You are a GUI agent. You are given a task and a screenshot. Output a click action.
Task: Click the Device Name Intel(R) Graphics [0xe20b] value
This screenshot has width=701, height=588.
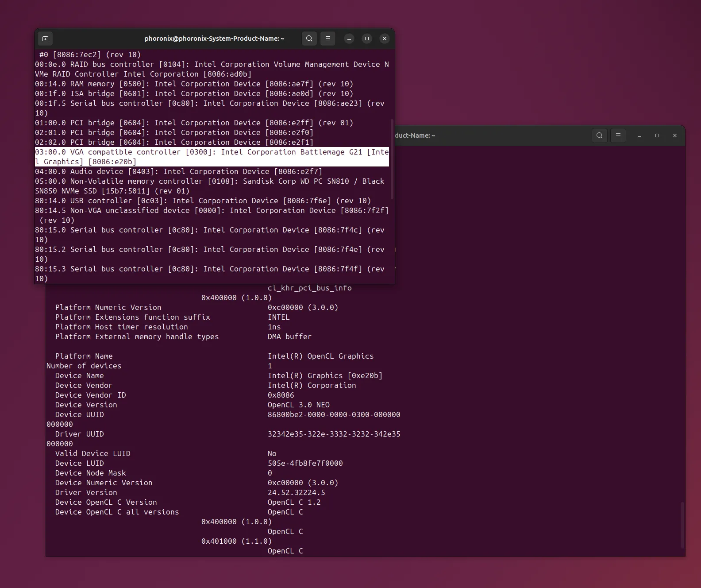point(325,375)
